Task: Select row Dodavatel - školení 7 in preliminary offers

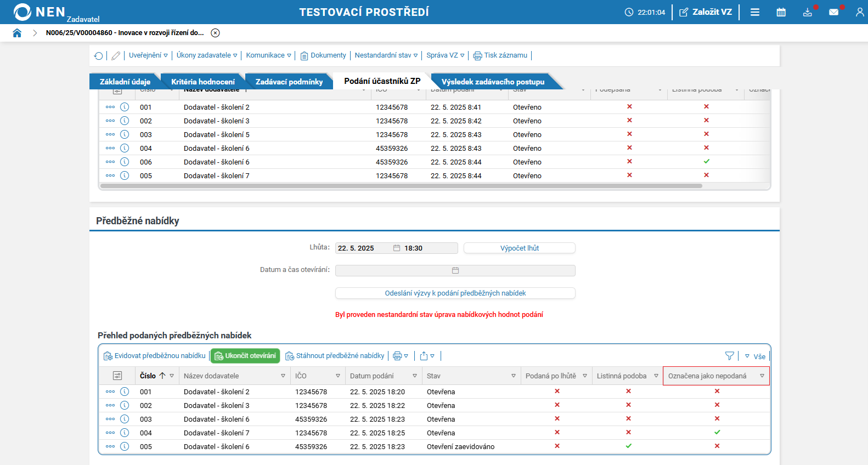Action: pyautogui.click(x=434, y=433)
